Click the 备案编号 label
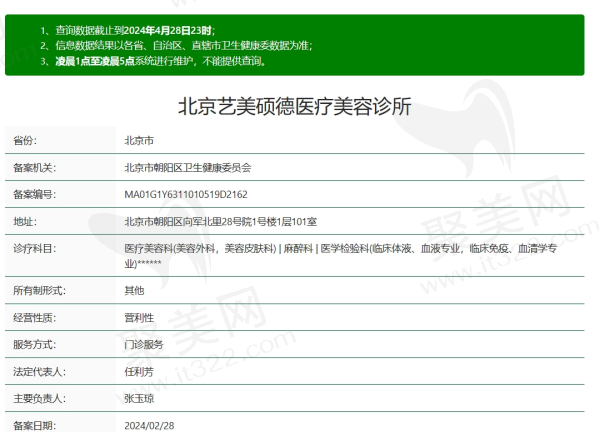 (x=35, y=194)
